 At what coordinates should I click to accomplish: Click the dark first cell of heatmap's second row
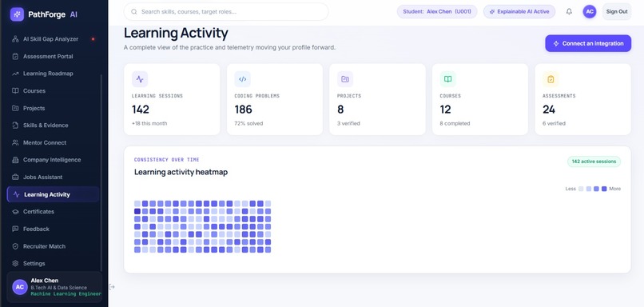pos(137,211)
